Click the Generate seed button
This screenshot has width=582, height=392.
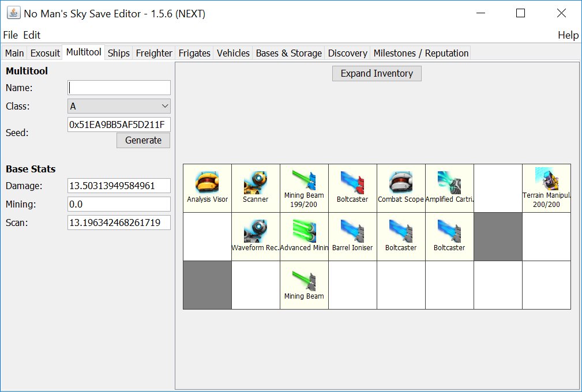(x=143, y=140)
